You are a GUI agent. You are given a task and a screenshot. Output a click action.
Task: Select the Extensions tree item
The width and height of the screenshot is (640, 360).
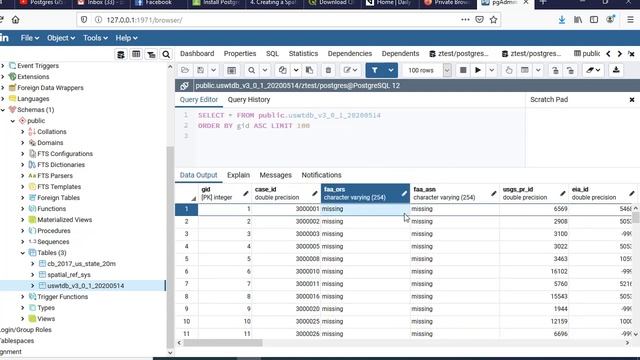33,77
